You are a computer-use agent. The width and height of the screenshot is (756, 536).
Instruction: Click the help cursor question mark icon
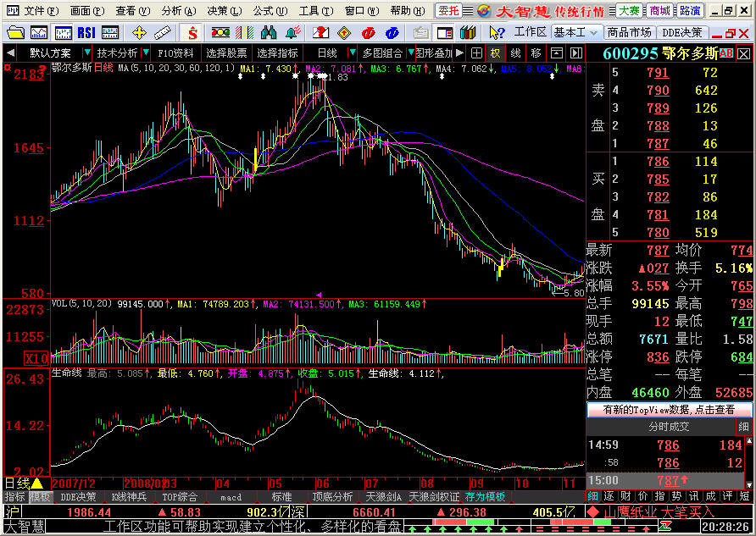496,33
